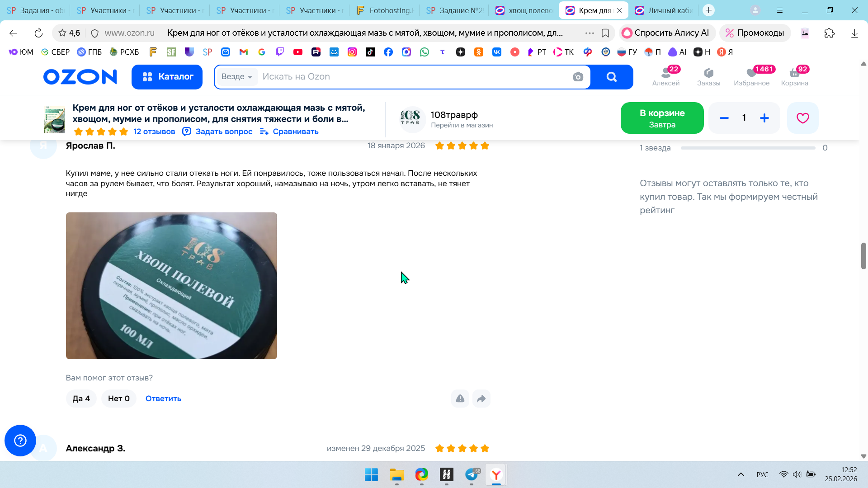
Task: Switch to the Fotohosting browser tab
Action: [385, 10]
